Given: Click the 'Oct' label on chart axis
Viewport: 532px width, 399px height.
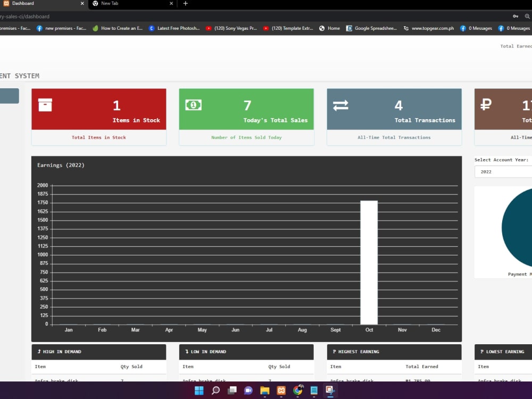Looking at the screenshot, I should click(x=369, y=330).
